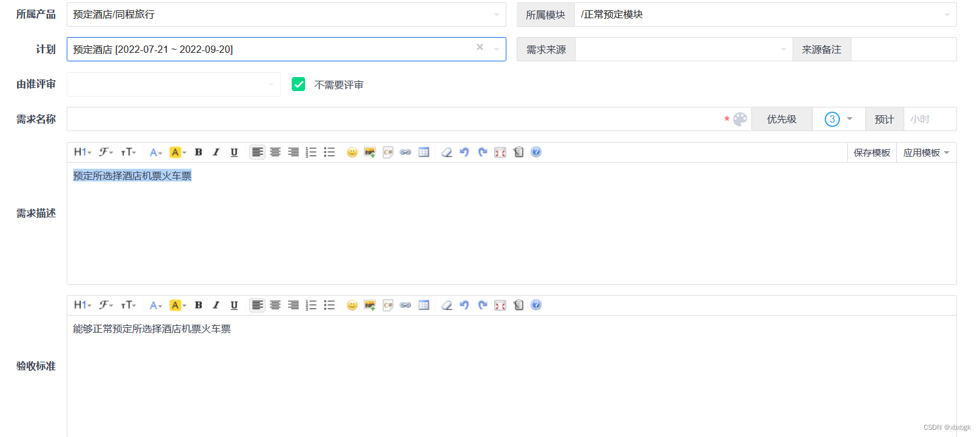Open the 所属产品 product dropdown
Viewport: 980px width, 437px height.
(286, 15)
